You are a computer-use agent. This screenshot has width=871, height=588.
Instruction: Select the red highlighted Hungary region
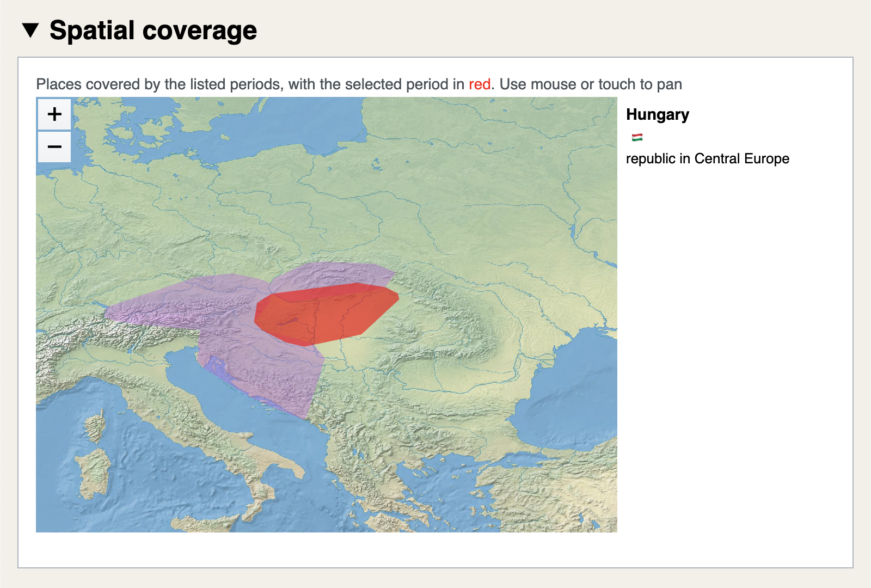pos(327,315)
